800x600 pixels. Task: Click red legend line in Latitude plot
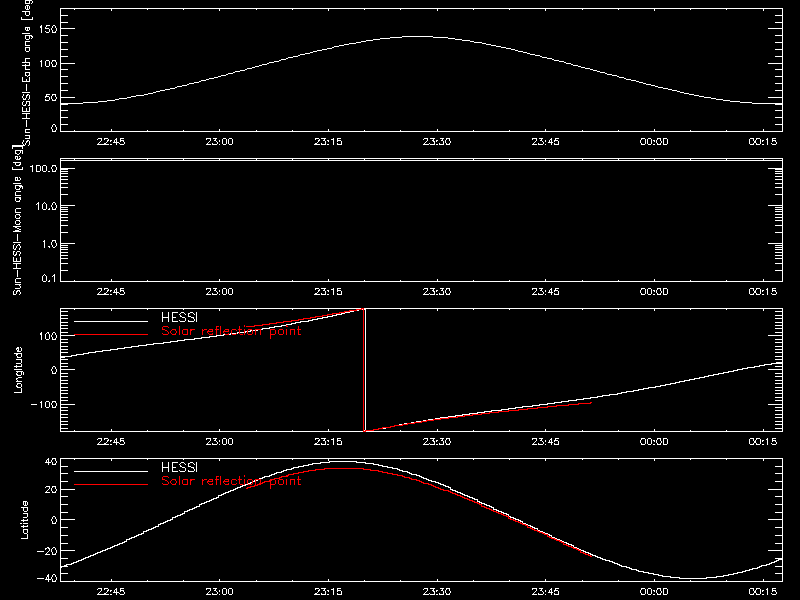click(x=111, y=485)
